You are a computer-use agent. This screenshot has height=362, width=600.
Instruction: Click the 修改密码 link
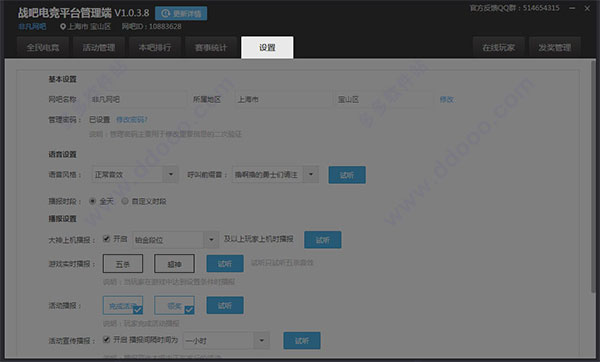pyautogui.click(x=132, y=120)
